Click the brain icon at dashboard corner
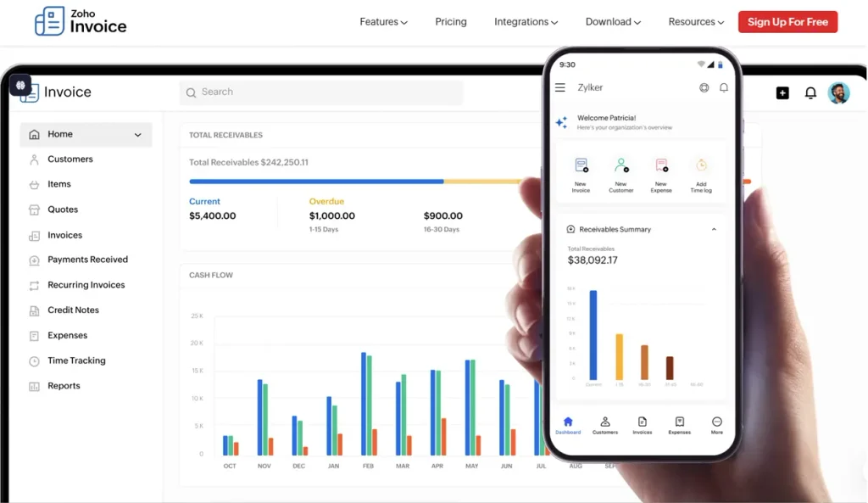Screen dimensions: 868x503 coord(20,86)
